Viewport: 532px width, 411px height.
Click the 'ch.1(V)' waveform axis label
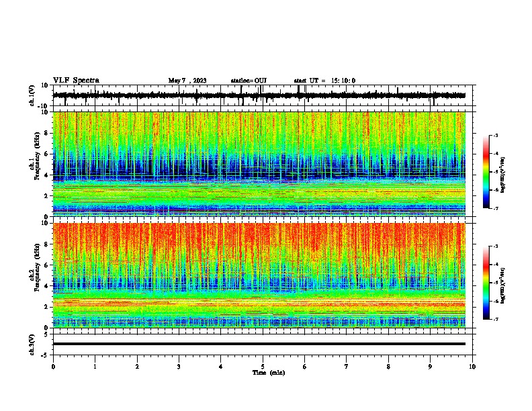32,95
